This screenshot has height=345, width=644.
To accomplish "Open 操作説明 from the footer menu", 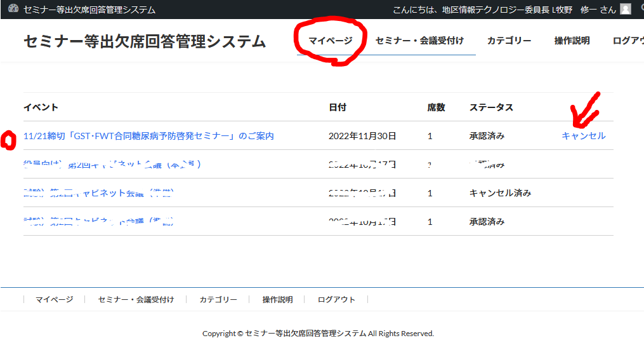I will 277,300.
